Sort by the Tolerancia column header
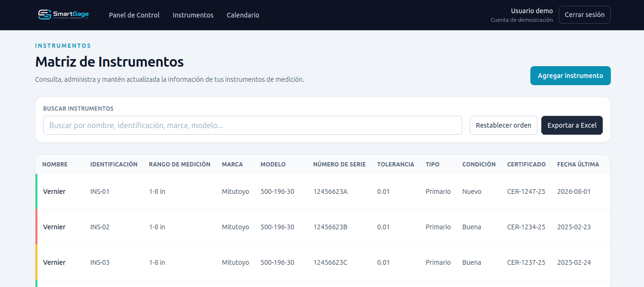Image resolution: width=644 pixels, height=287 pixels. pos(395,165)
